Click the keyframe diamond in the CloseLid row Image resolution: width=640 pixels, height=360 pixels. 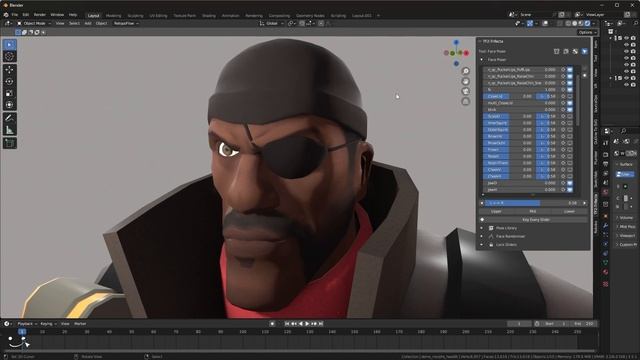pyautogui.click(x=563, y=96)
